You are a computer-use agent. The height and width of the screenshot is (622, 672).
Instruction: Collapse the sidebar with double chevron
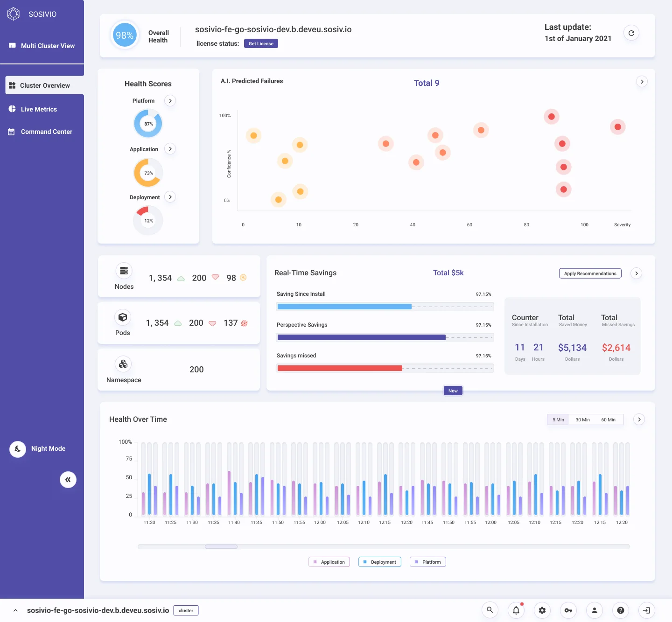[x=68, y=480]
